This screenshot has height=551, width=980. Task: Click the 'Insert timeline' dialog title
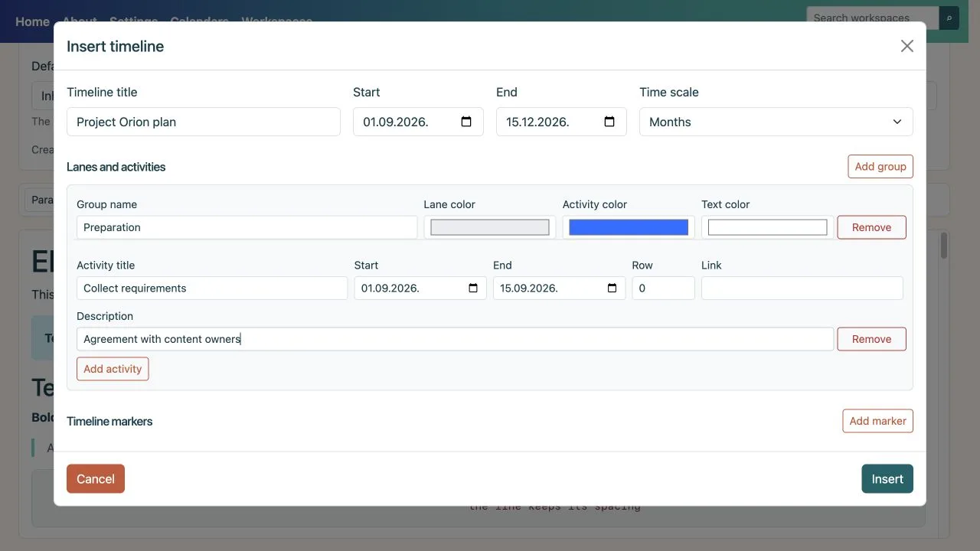tap(116, 46)
